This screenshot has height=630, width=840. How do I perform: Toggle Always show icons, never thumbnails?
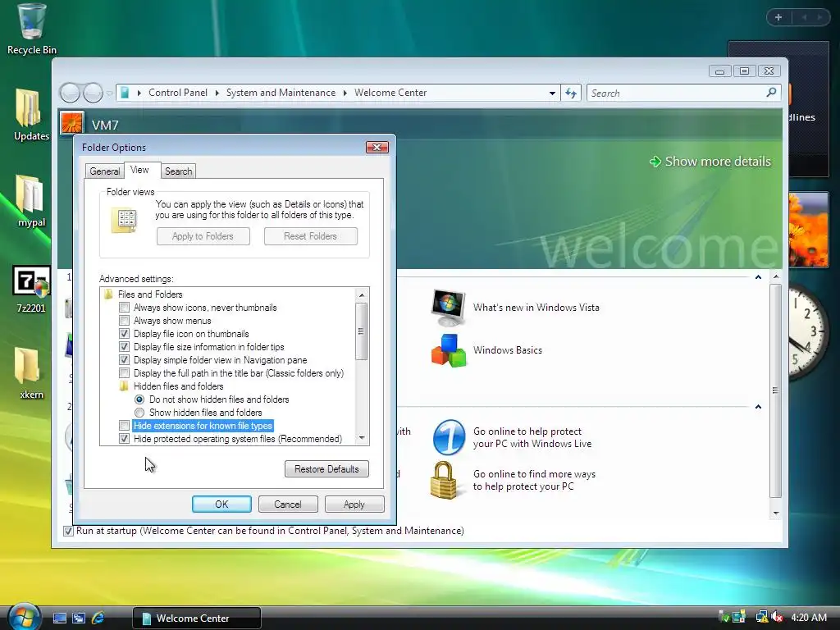(x=125, y=308)
